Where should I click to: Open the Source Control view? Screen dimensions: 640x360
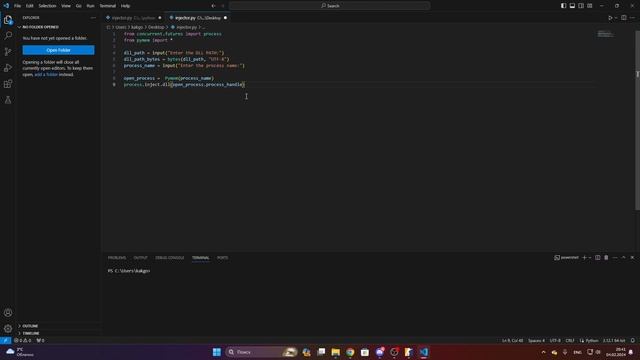pos(8,51)
